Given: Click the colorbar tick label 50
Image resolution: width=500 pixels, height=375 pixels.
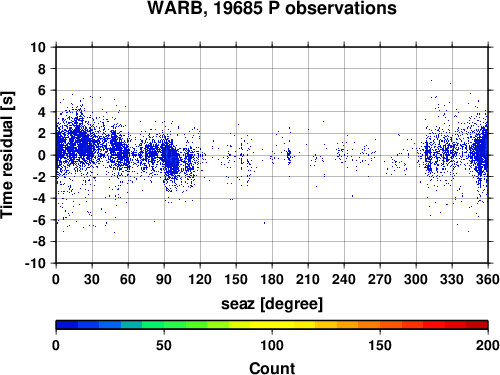Looking at the screenshot, I should [x=164, y=345].
